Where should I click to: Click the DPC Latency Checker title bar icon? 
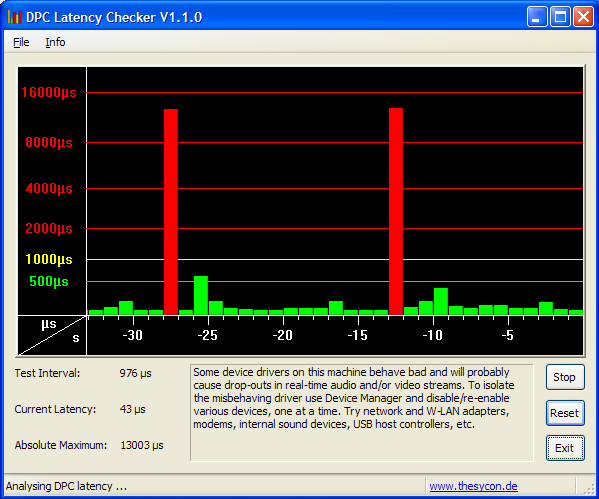click(14, 17)
